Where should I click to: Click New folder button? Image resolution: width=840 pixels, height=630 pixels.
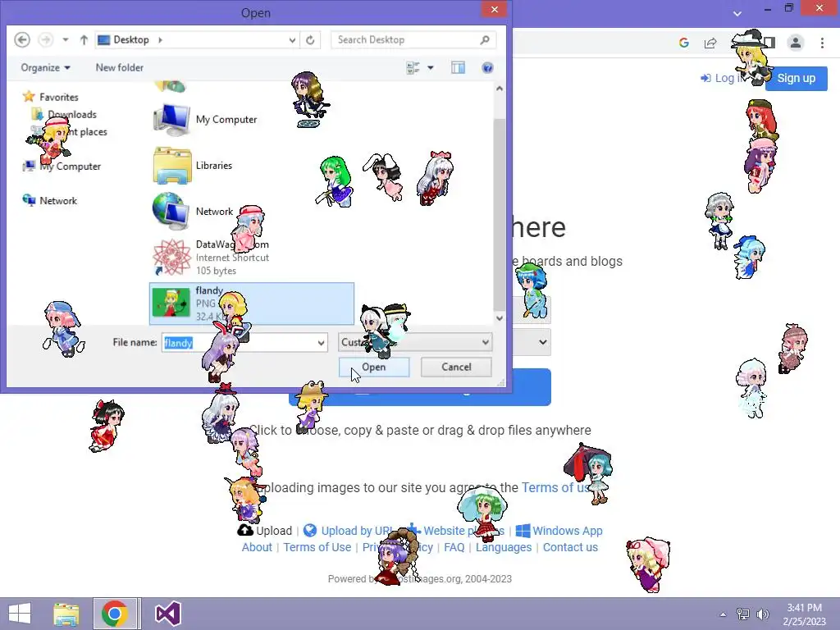[120, 67]
